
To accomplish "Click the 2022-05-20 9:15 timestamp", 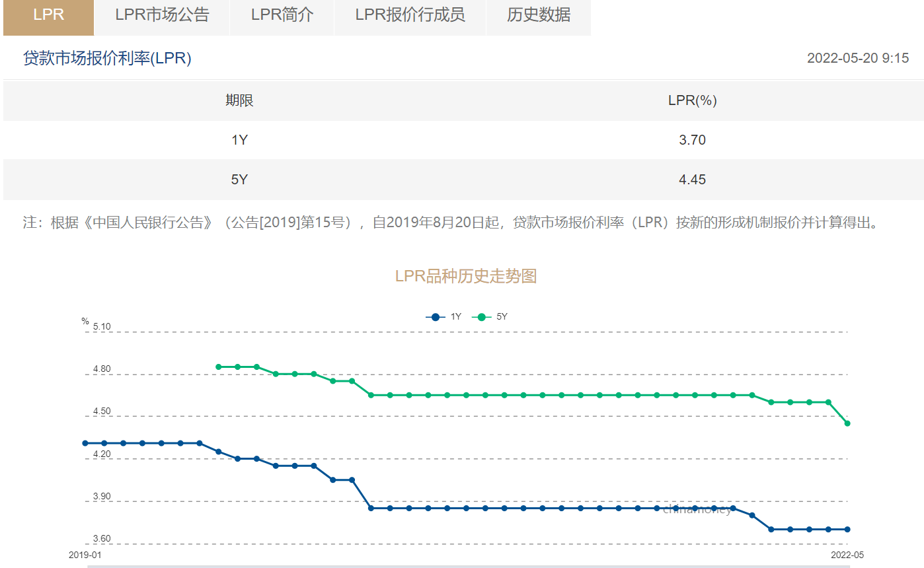I will click(857, 59).
